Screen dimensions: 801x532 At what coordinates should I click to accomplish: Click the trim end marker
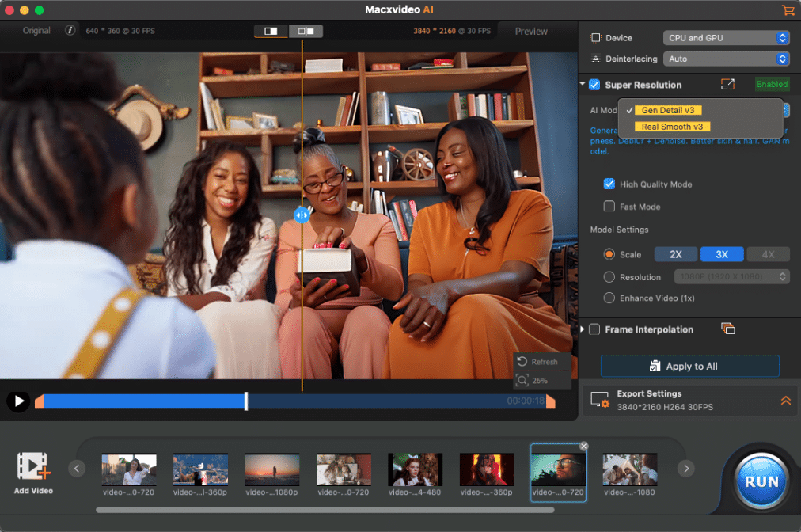(x=551, y=401)
